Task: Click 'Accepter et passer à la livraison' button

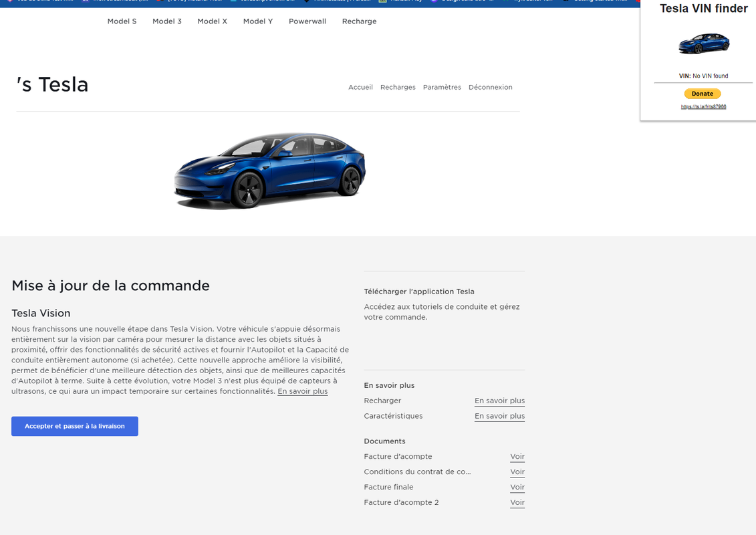Action: 75,426
